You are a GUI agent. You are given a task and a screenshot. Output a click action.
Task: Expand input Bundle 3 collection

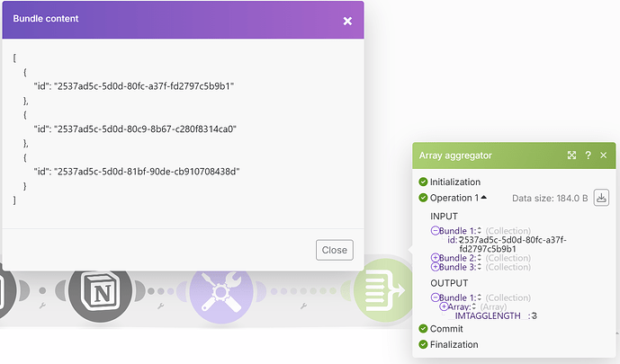[x=435, y=267]
